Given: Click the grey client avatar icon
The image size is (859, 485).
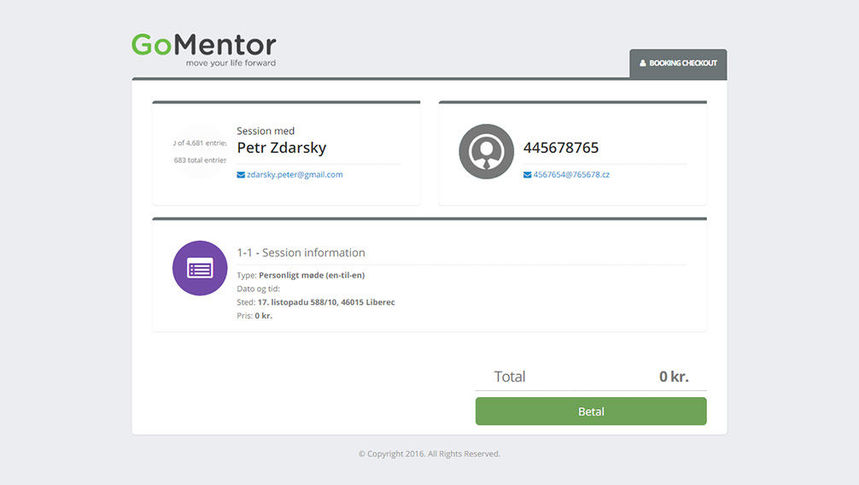Looking at the screenshot, I should tap(485, 151).
